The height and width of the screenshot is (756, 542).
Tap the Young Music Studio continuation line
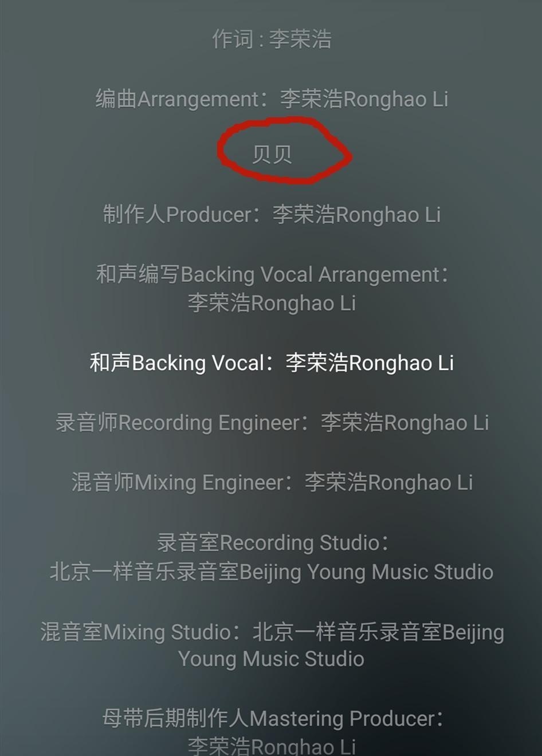(272, 659)
